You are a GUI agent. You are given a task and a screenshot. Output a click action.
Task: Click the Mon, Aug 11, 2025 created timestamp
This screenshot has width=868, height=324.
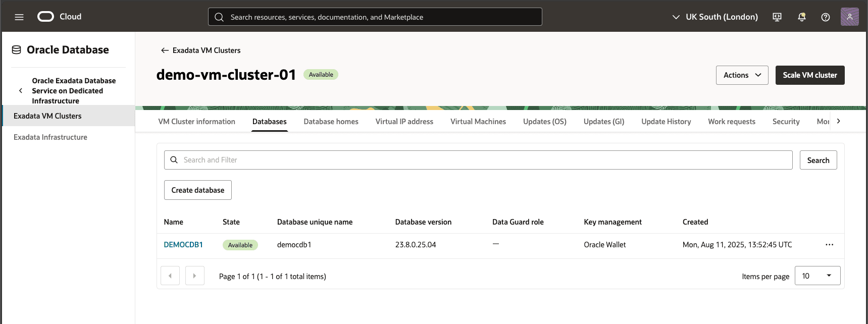[x=737, y=245]
